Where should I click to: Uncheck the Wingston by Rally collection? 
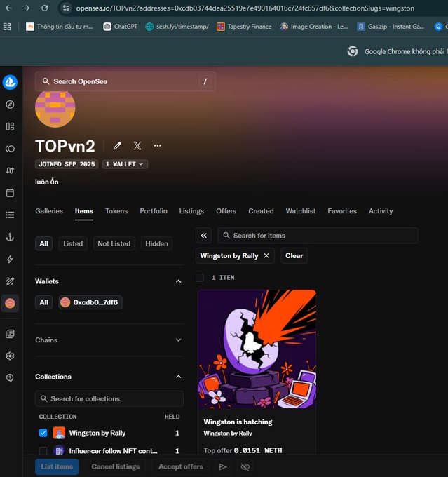(x=43, y=433)
